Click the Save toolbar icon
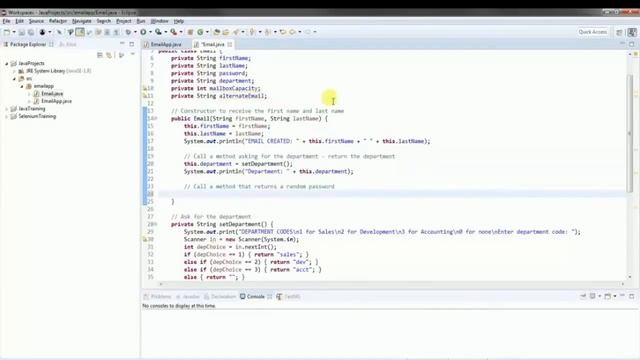This screenshot has width=640, height=360. pyautogui.click(x=22, y=32)
